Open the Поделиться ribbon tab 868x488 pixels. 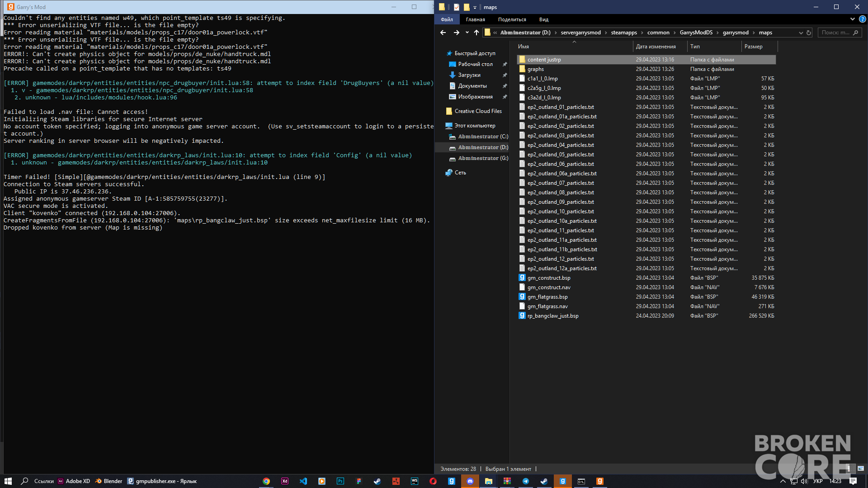tap(512, 19)
